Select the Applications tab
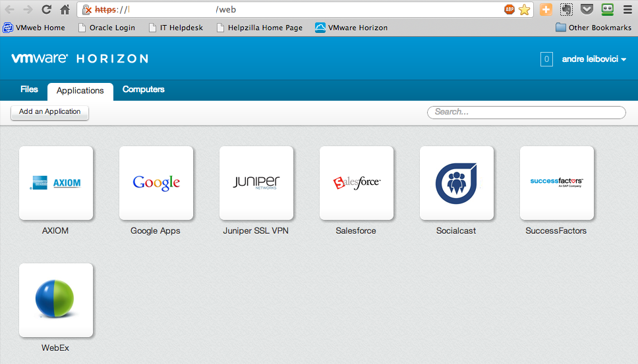 (80, 91)
